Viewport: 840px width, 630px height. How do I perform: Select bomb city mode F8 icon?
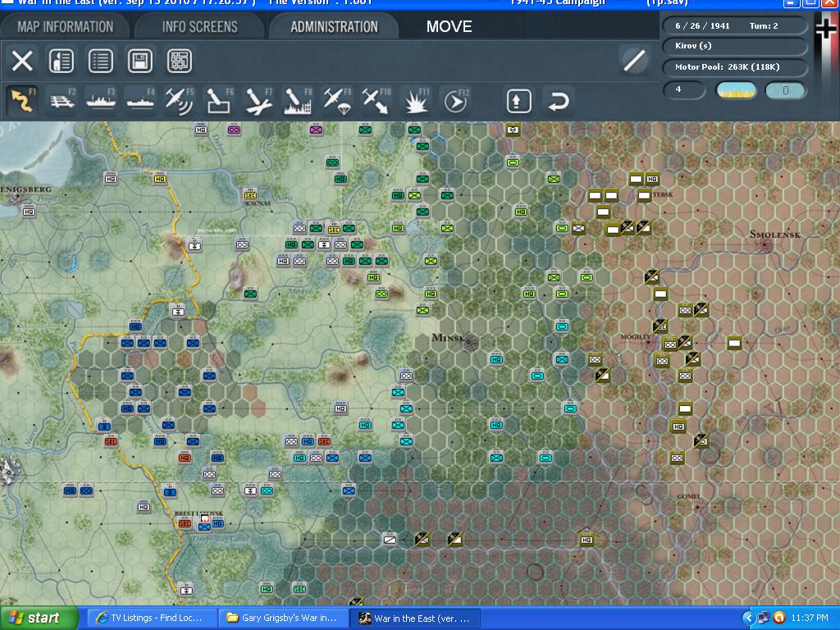[x=298, y=100]
